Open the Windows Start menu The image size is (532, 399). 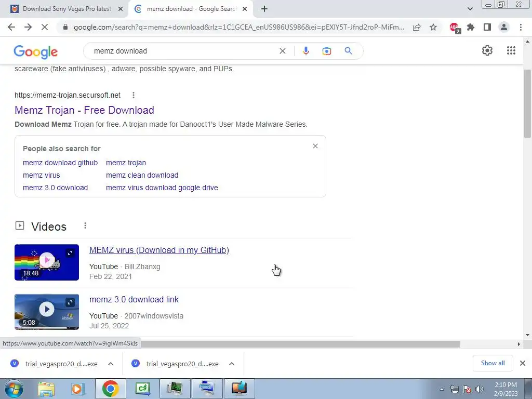click(14, 389)
